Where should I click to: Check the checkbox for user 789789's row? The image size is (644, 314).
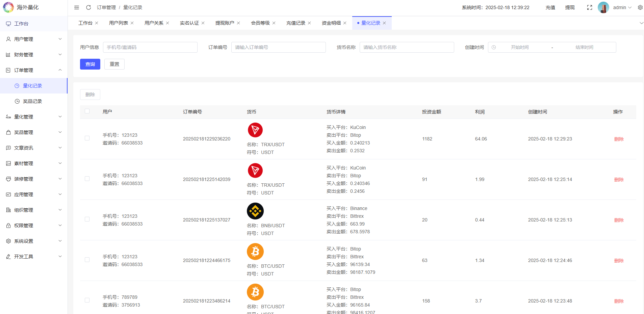tap(87, 300)
